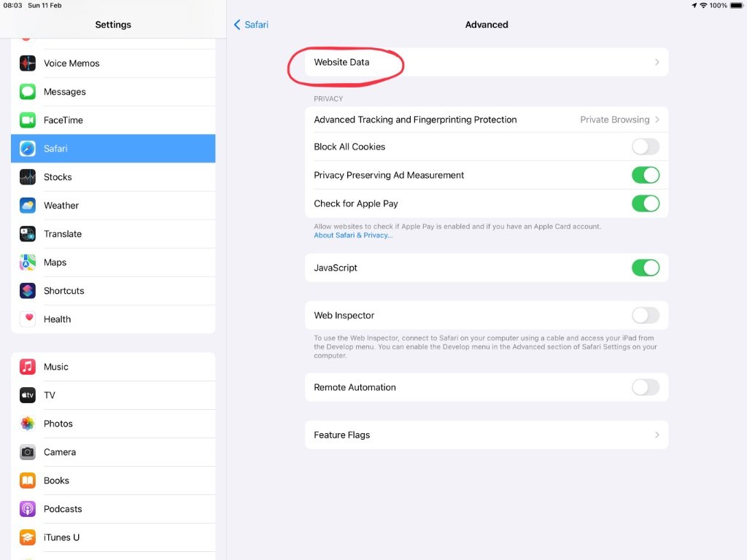Tap the Sun 11 Feb date
747x560 pixels.
click(44, 5)
